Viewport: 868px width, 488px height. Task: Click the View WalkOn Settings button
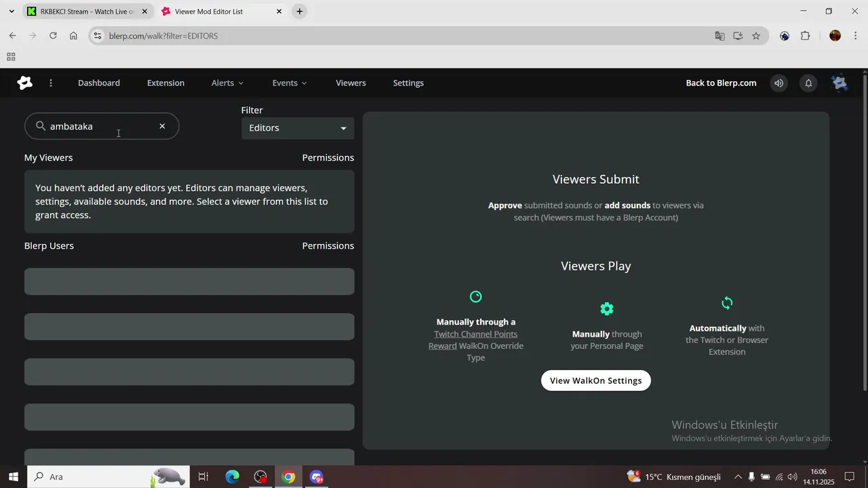tap(596, 380)
